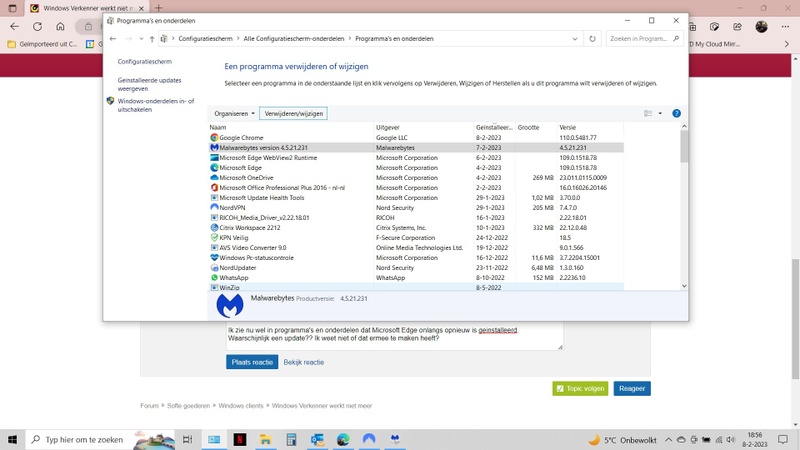Image resolution: width=800 pixels, height=450 pixels.
Task: Click the Microsoft OneDrive cloud icon
Action: pyautogui.click(x=214, y=178)
